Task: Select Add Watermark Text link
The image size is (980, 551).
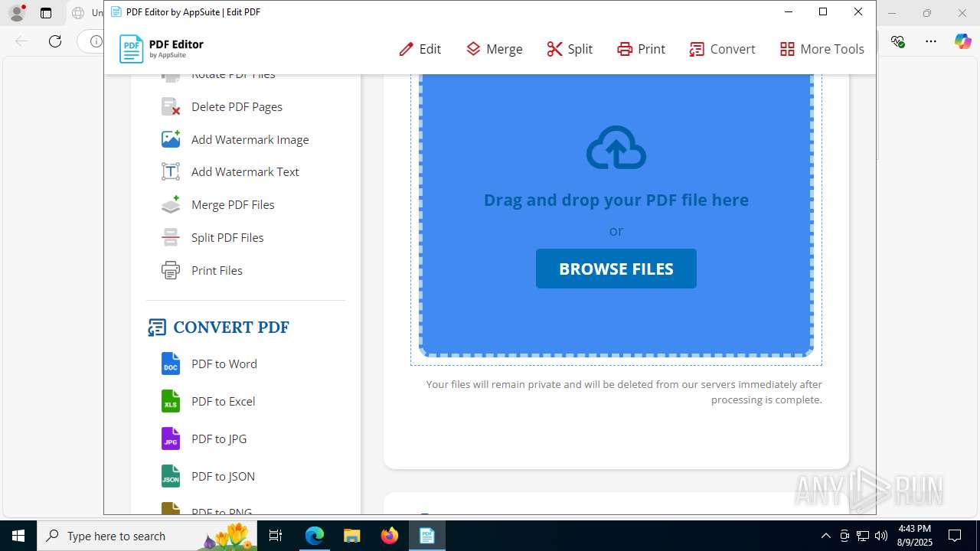Action: (245, 171)
